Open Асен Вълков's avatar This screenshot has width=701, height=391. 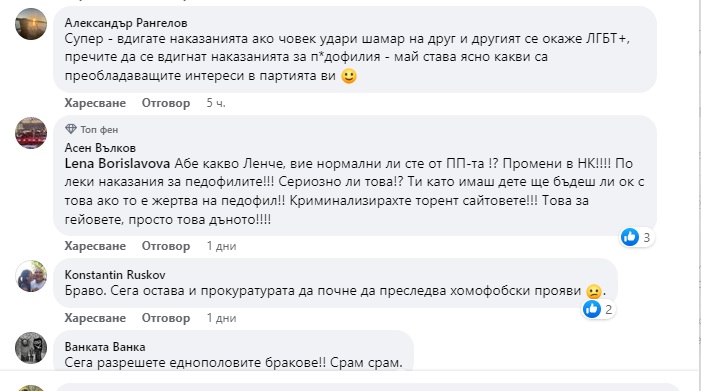click(x=31, y=133)
